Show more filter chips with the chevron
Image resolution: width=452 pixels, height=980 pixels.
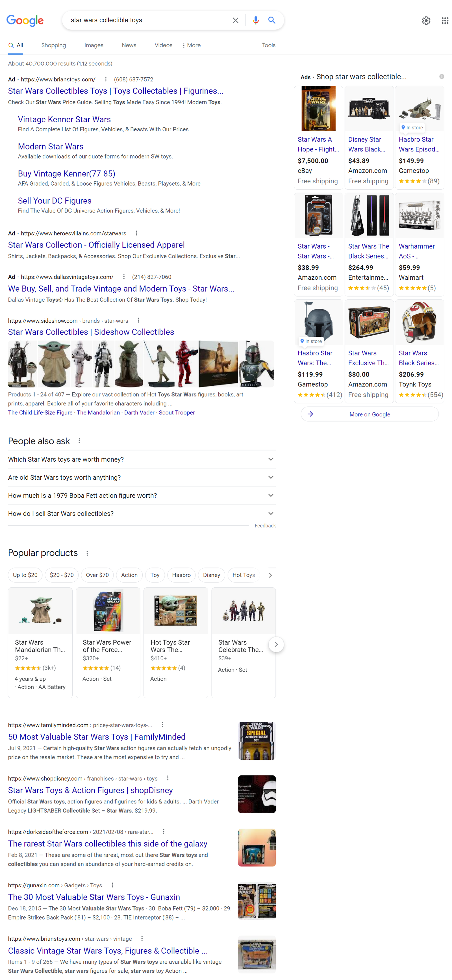pos(270,575)
